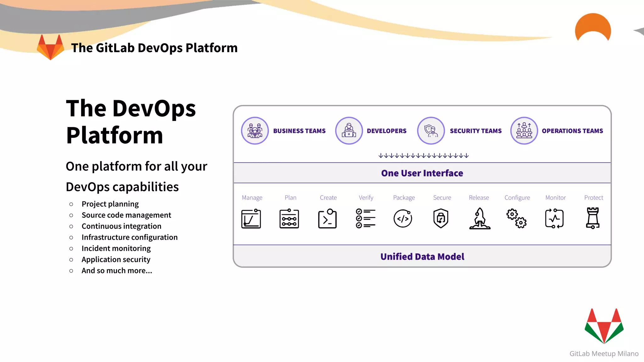644x362 pixels.
Task: Select the Plan stage board icon
Action: pyautogui.click(x=289, y=218)
